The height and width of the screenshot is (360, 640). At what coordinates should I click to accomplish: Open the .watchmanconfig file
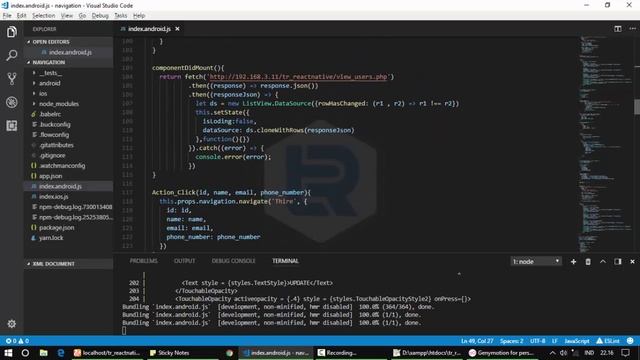pos(62,165)
